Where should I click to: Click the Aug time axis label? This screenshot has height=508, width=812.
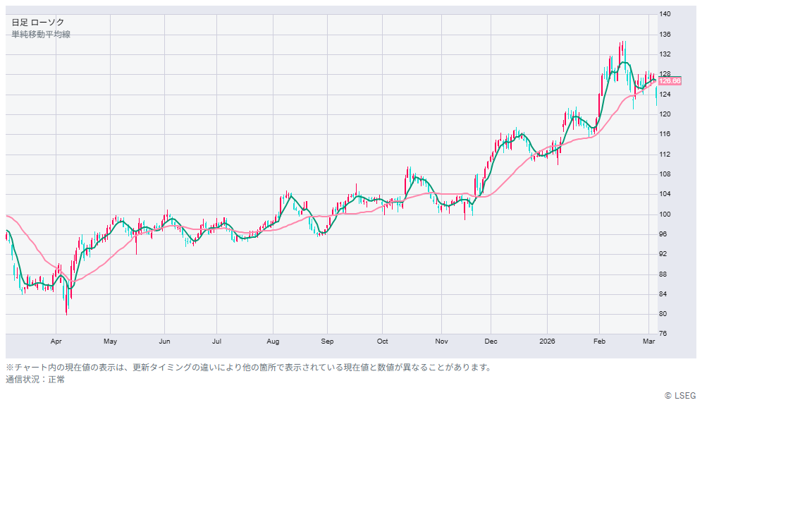click(x=273, y=341)
